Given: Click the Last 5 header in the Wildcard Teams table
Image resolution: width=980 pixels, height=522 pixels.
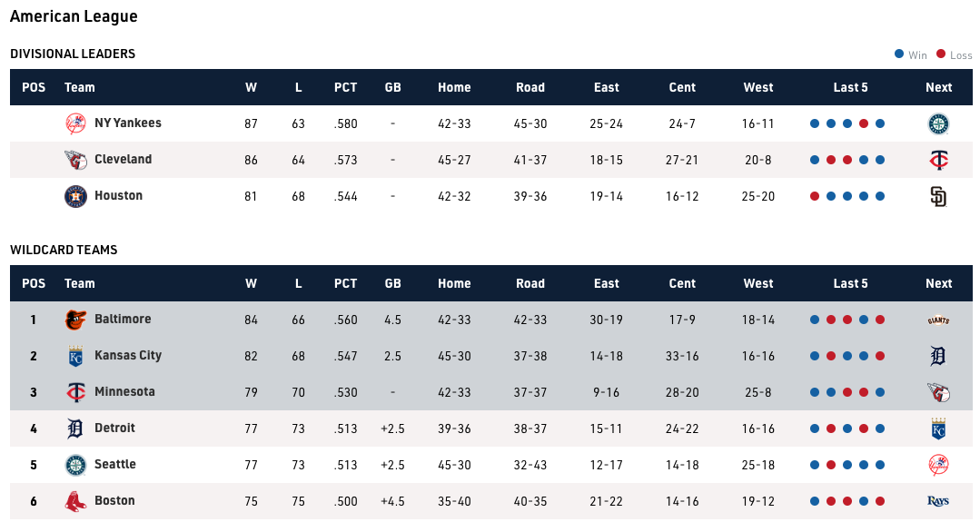Looking at the screenshot, I should [850, 283].
